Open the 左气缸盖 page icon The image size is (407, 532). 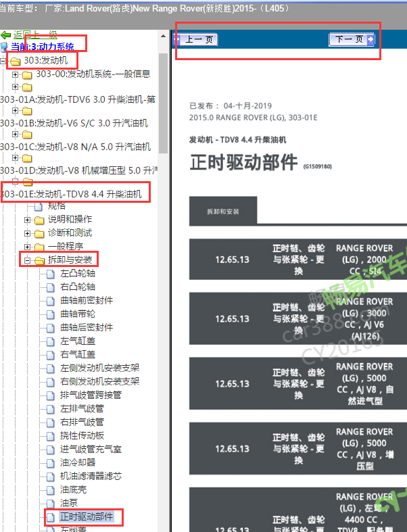pos(50,341)
